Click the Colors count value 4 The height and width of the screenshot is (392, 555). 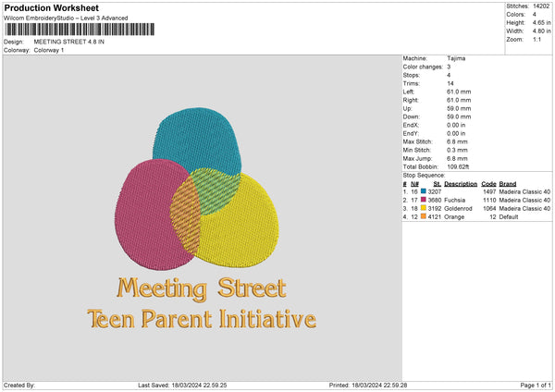[534, 15]
